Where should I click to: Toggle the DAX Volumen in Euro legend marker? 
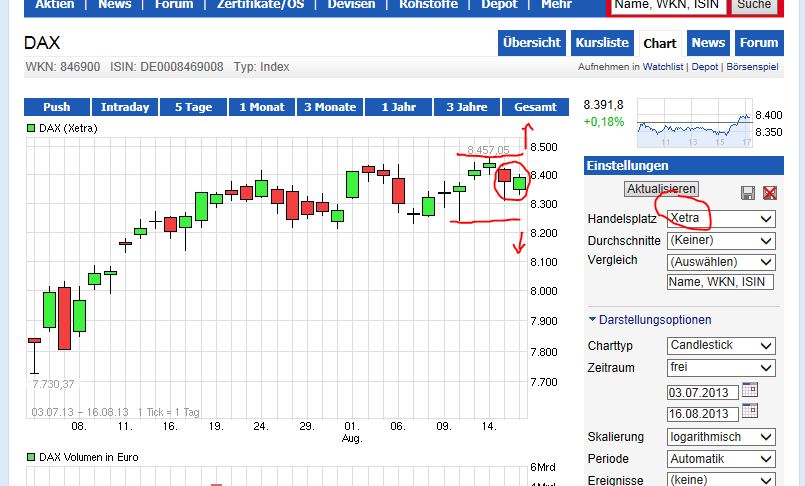[31, 457]
